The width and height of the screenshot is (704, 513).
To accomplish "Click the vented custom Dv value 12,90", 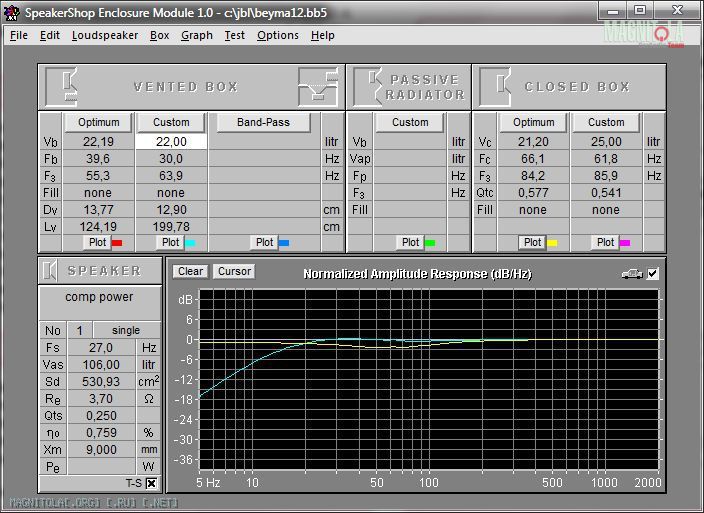I will click(x=171, y=210).
